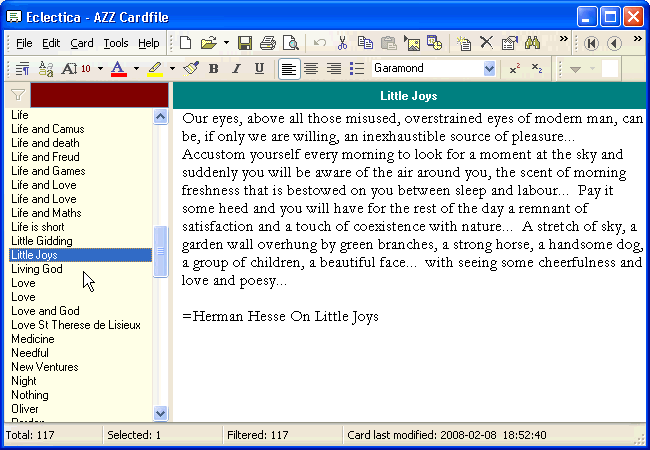Open Print Preview magnifier icon
The width and height of the screenshot is (650, 450).
pos(291,43)
